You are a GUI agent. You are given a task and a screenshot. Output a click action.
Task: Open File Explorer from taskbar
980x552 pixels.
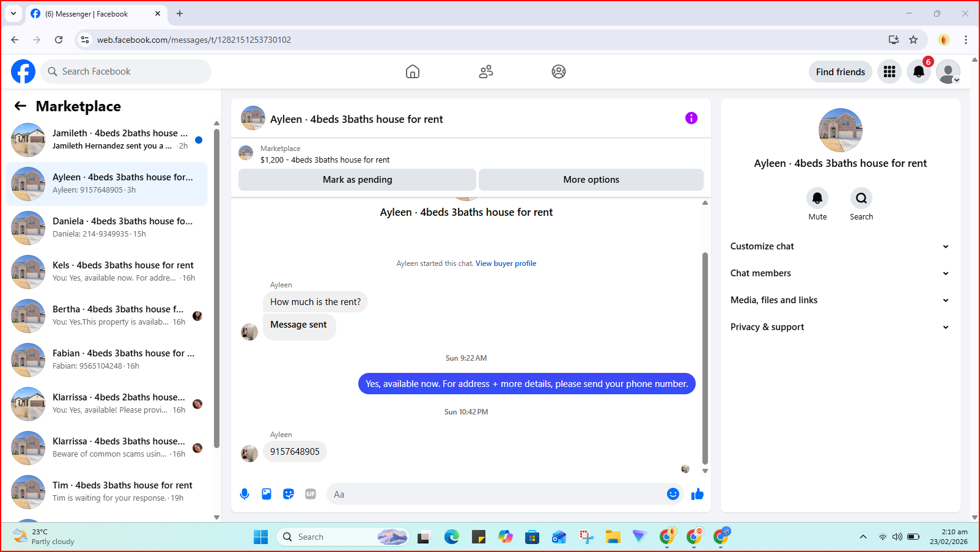point(613,537)
